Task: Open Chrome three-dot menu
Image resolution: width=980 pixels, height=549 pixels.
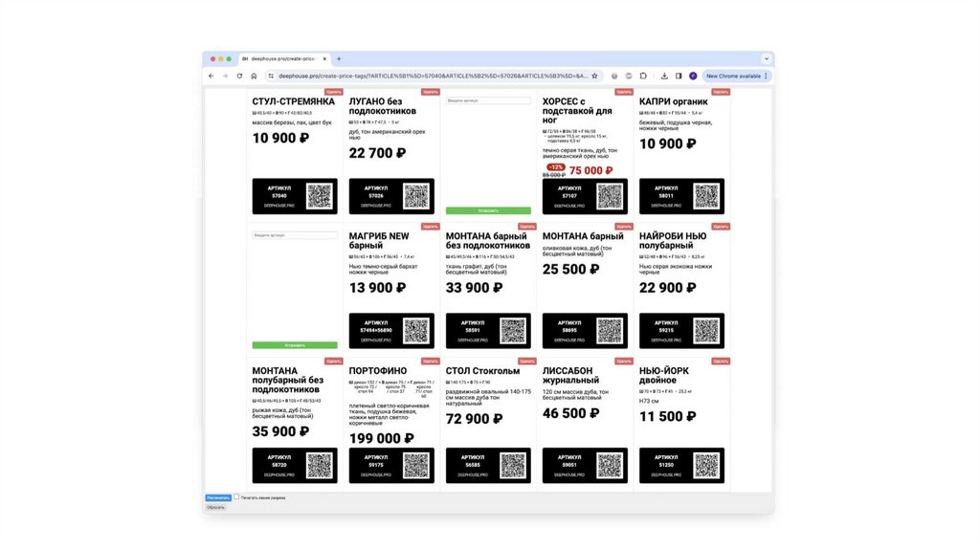Action: pyautogui.click(x=767, y=77)
